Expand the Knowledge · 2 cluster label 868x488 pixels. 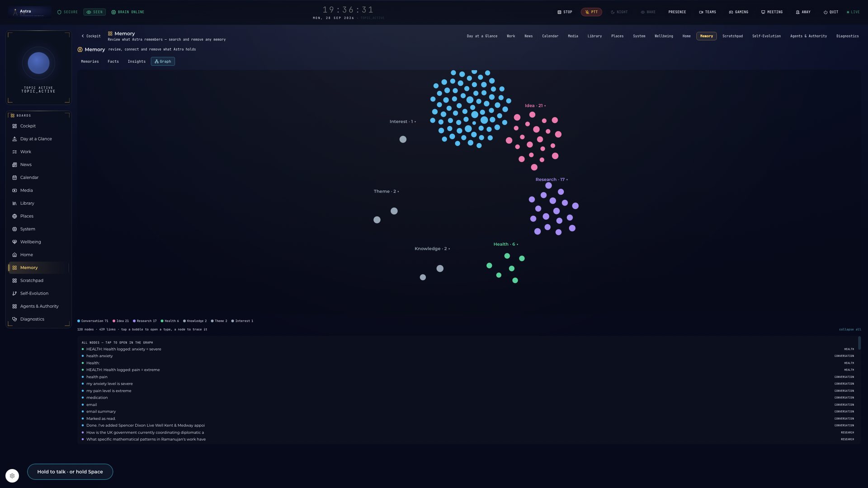432,249
